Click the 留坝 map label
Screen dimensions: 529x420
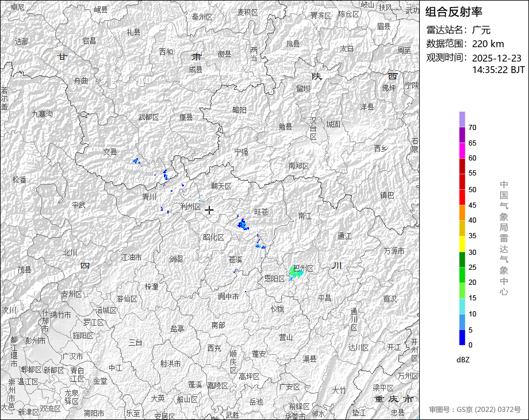303,89
